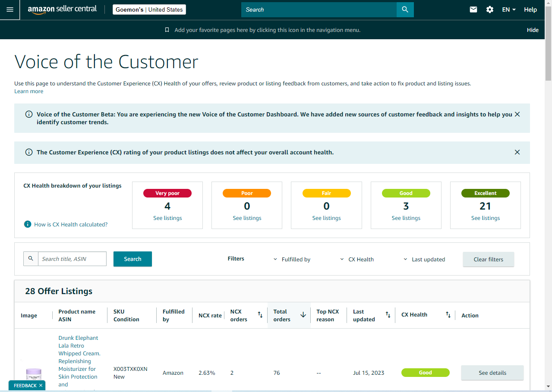Viewport: 552px width, 392px height.
Task: Open the Learn more link
Action: (29, 91)
